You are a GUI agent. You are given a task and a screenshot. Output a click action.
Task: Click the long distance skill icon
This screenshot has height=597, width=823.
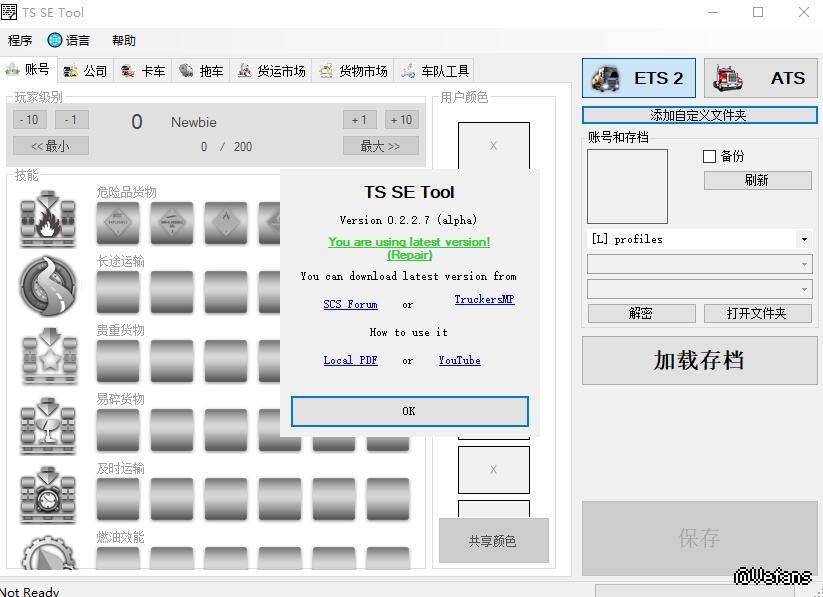[48, 286]
